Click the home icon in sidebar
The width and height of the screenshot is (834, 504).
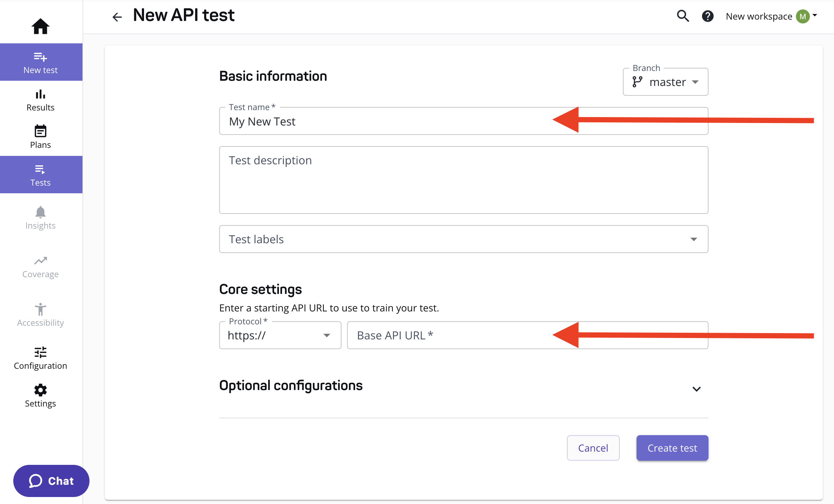click(41, 26)
